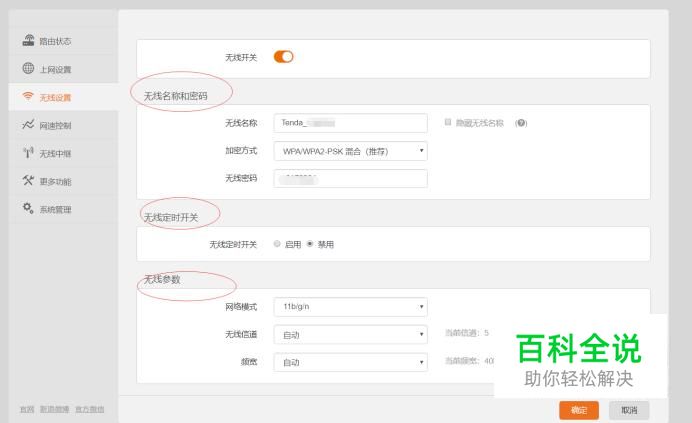Click the 无线定时开关 section heading
This screenshot has width=692, height=423.
tap(171, 217)
